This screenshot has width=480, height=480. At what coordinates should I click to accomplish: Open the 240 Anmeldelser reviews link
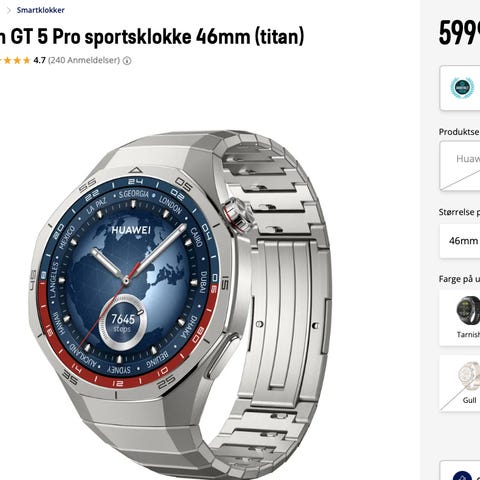(84, 60)
